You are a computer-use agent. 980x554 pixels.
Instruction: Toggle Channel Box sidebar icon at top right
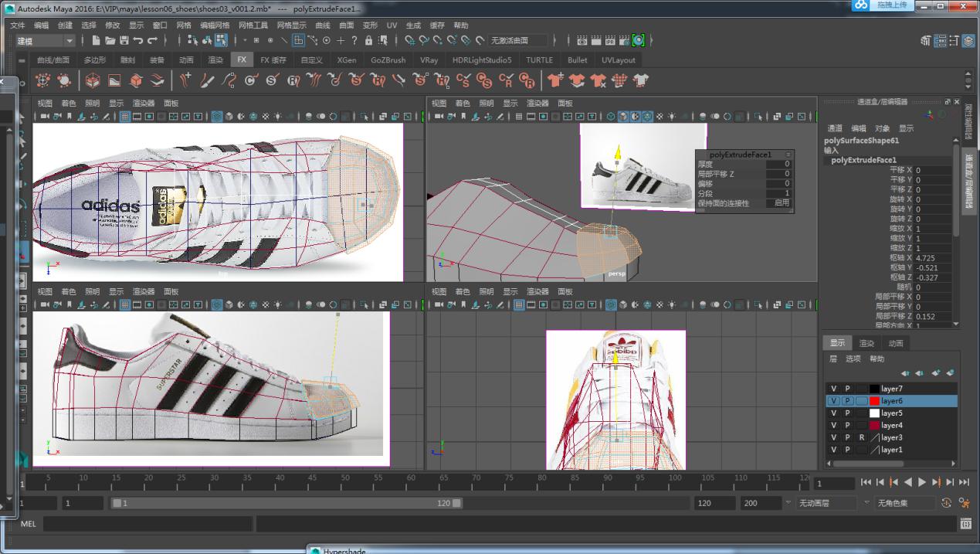pyautogui.click(x=968, y=40)
